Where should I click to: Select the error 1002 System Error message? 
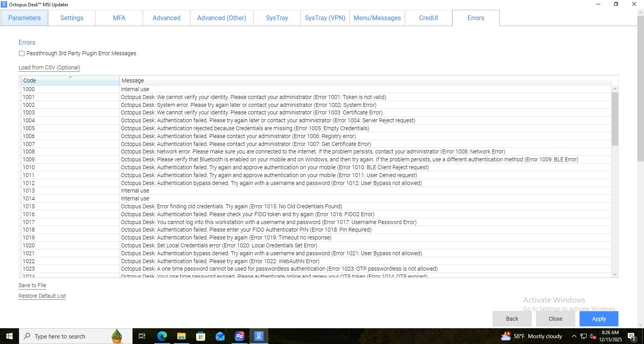249,105
